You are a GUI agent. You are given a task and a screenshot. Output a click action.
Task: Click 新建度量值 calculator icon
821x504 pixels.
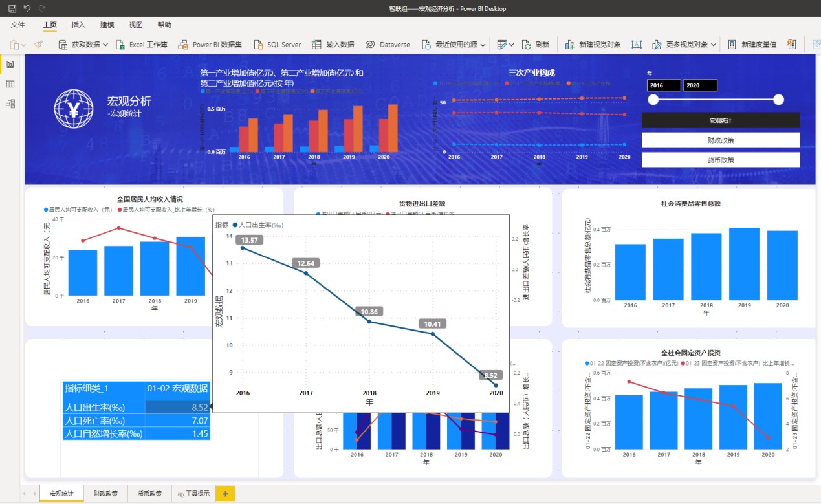click(x=732, y=45)
